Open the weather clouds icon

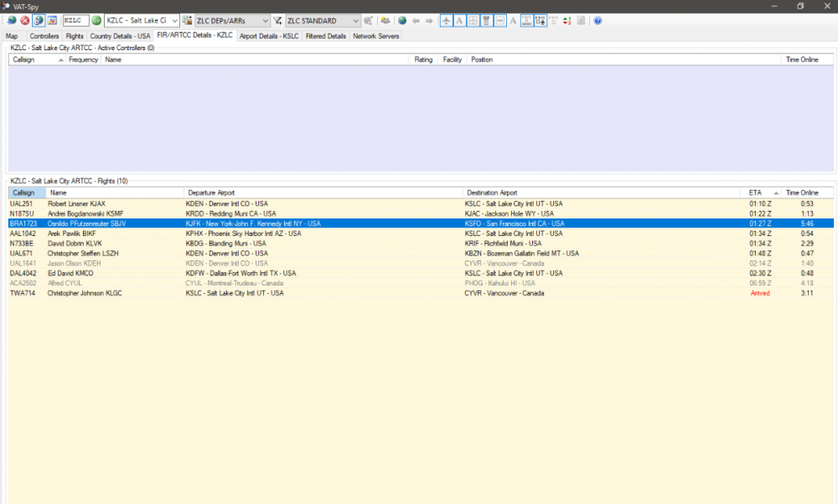point(385,20)
